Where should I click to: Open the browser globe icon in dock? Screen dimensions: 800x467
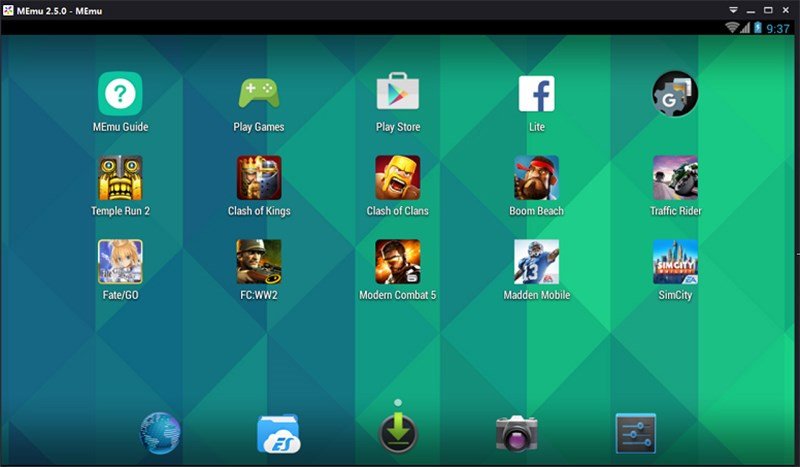pyautogui.click(x=160, y=433)
